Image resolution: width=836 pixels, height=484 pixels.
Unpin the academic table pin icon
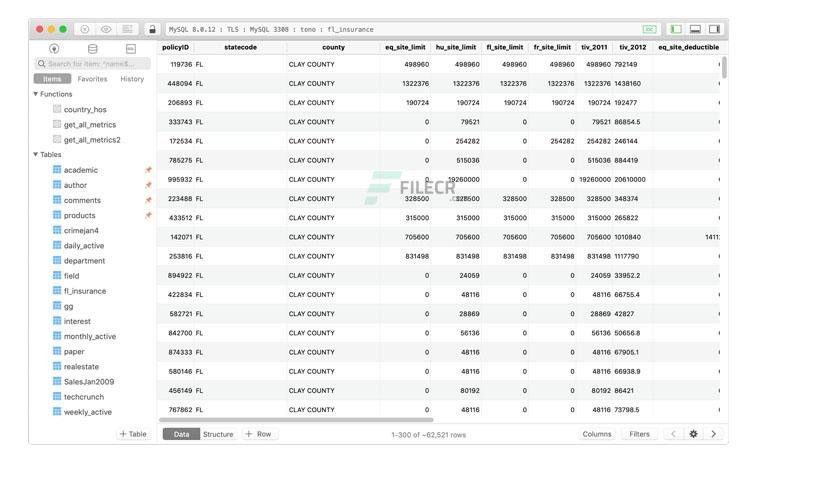[148, 170]
